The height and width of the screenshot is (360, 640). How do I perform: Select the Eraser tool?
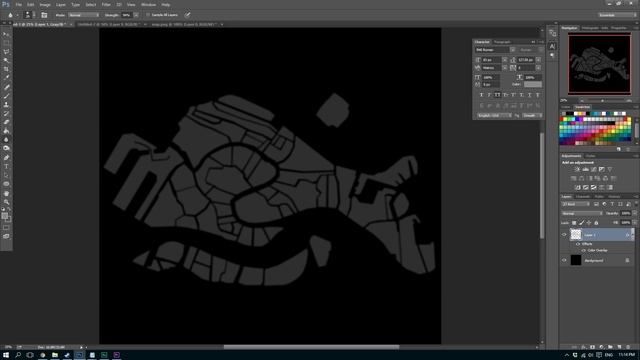tap(6, 122)
